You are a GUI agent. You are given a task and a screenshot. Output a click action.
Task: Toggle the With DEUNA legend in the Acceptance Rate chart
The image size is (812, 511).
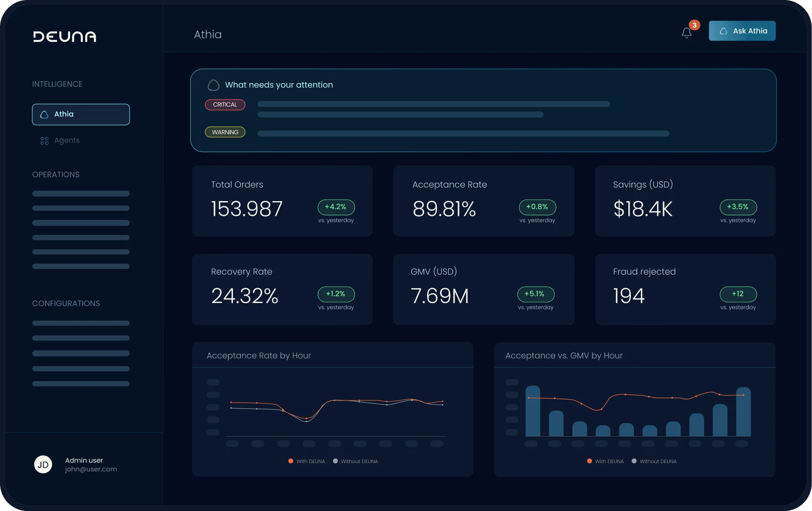pyautogui.click(x=307, y=461)
